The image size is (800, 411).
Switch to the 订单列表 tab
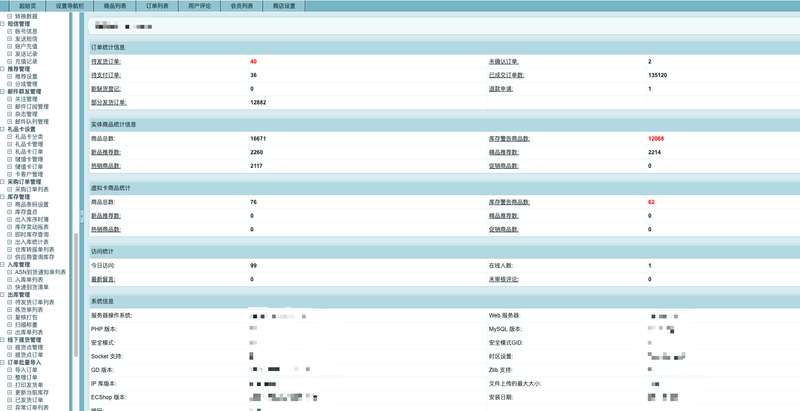157,6
